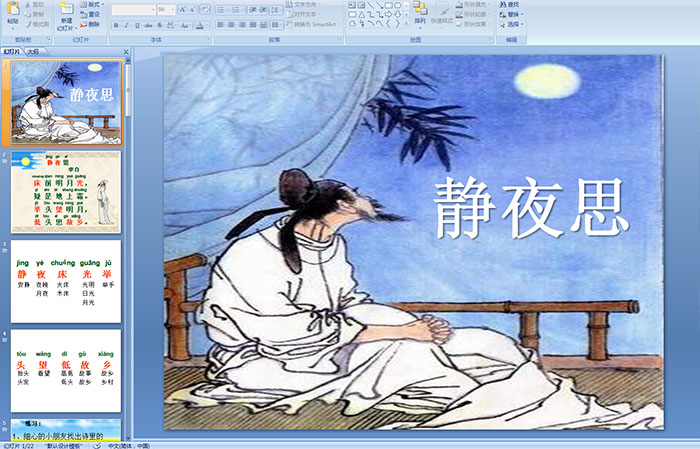
Task: Click the Format Painter (格式刷) brush
Action: [x=29, y=25]
